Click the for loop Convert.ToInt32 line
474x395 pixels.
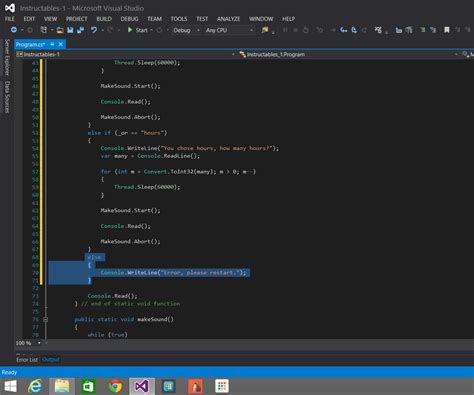tap(178, 172)
